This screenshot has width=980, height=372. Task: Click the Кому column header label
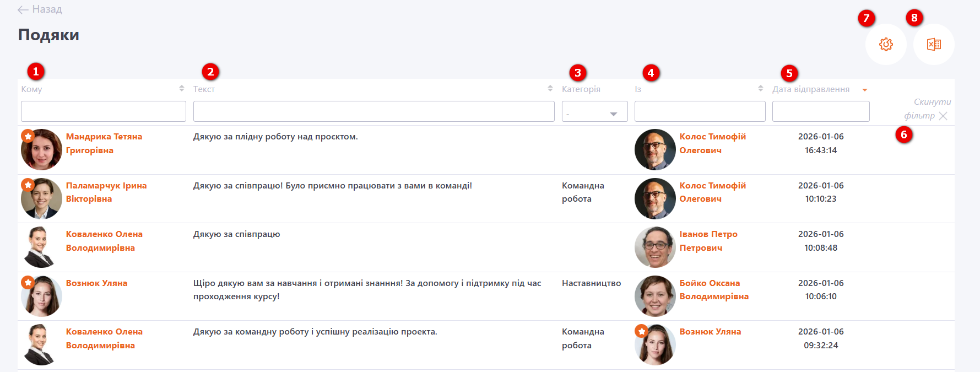(31, 89)
